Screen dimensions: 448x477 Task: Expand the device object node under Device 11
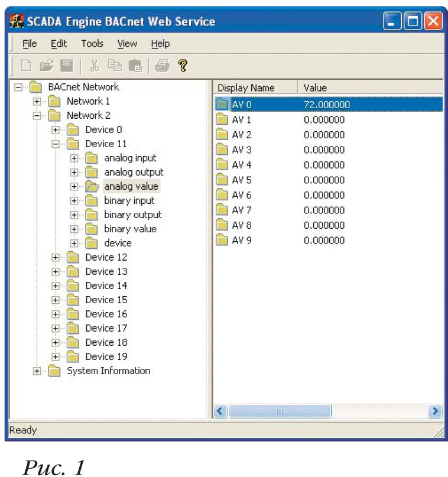pyautogui.click(x=74, y=244)
